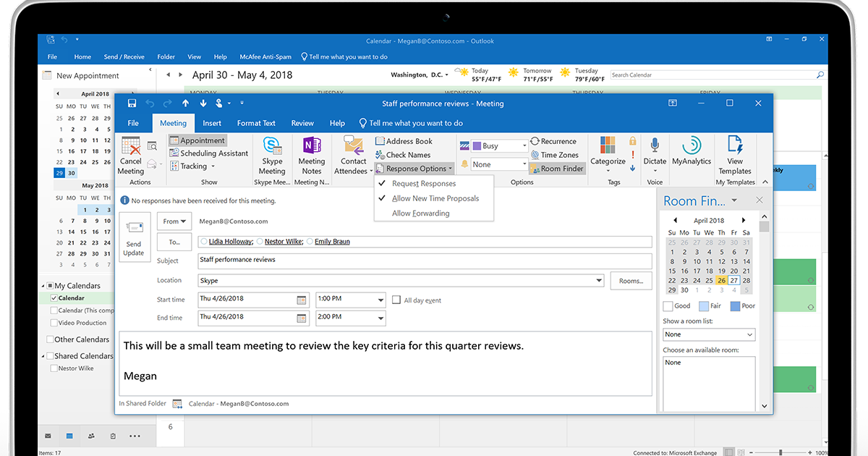Switch to the Insert tab
This screenshot has width=868, height=456.
coord(212,123)
